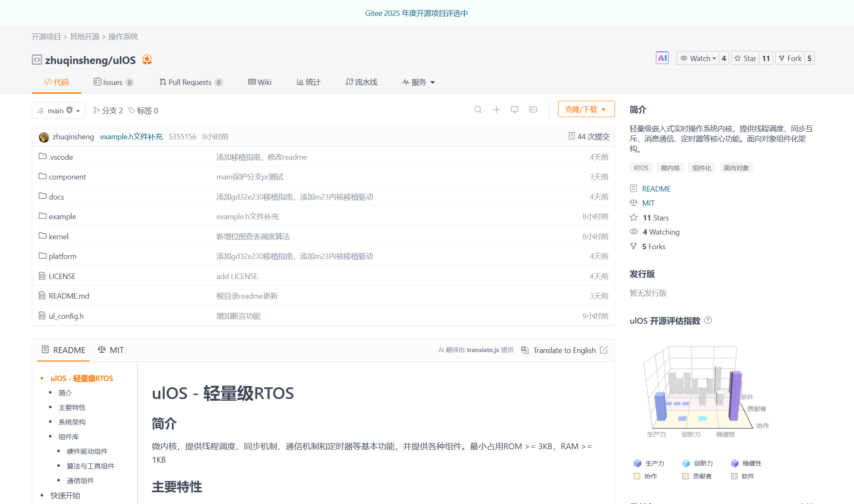Click the plus icon to add file
The height and width of the screenshot is (504, 854).
point(496,110)
